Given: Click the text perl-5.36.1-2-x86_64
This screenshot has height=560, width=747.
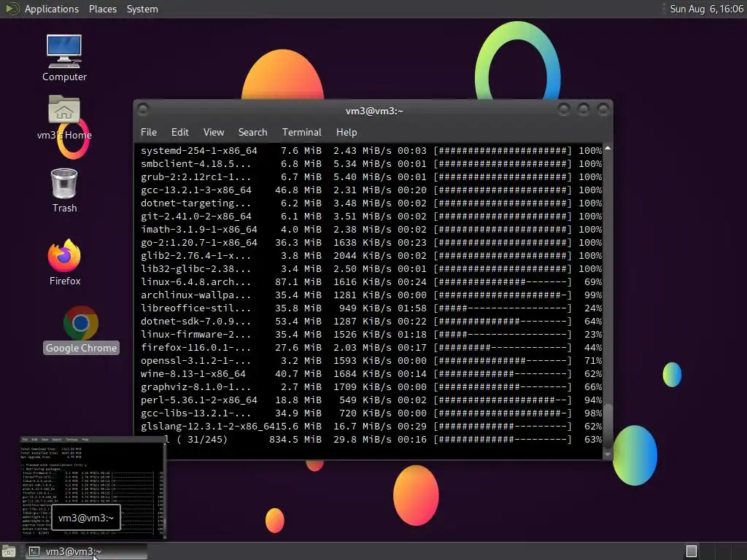Looking at the screenshot, I should point(198,400).
